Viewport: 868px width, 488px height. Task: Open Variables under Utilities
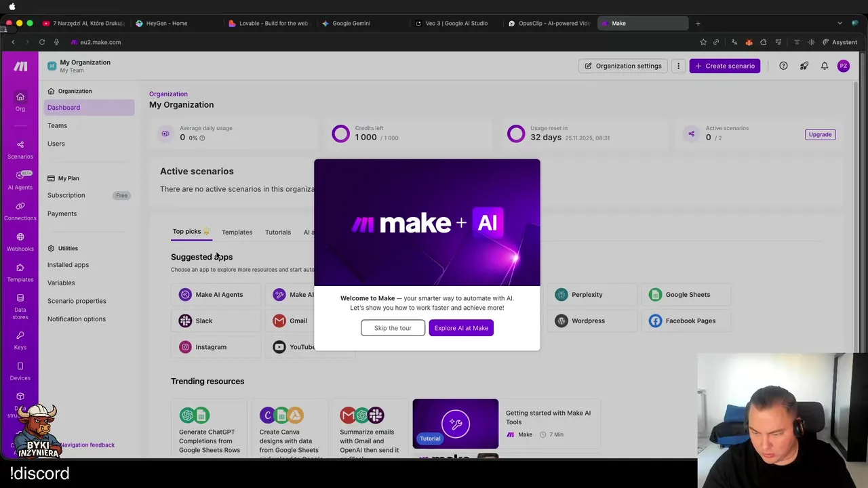[x=61, y=283]
